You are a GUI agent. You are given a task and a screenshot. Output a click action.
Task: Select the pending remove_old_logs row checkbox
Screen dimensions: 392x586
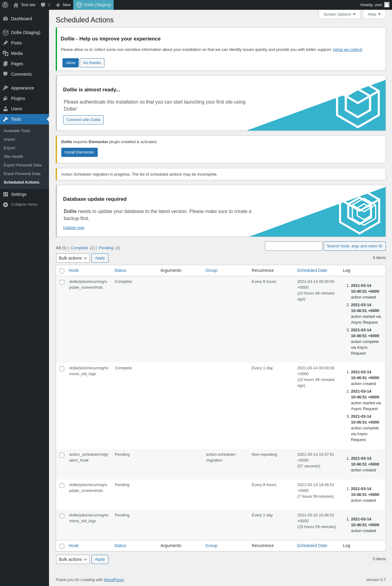[62, 516]
